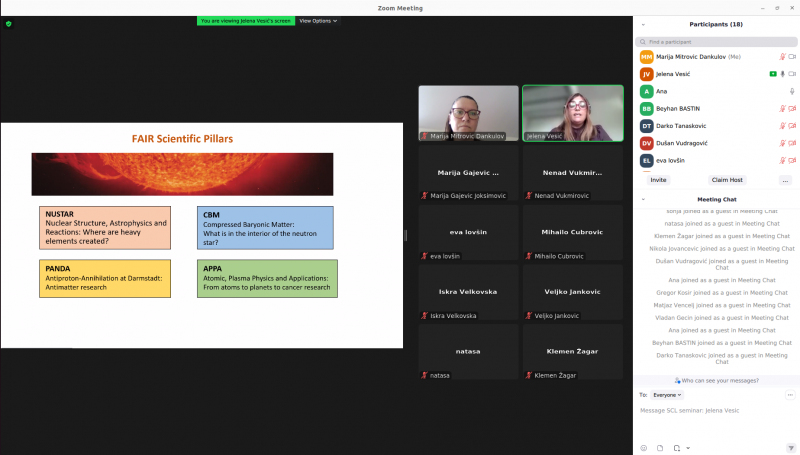The height and width of the screenshot is (455, 800).
Task: Click Jelena Vesić's green screen-share icon
Action: pos(773,74)
